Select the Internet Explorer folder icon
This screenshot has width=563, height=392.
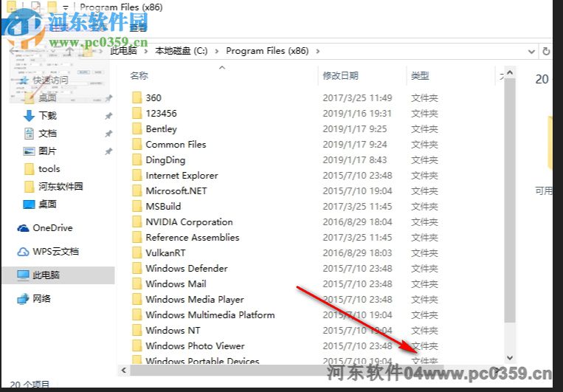137,176
